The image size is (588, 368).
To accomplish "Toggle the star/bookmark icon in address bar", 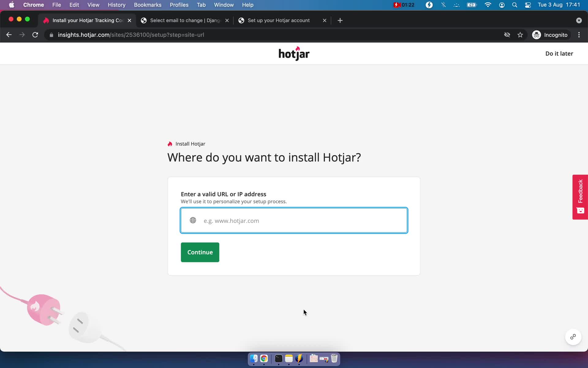I will pos(520,35).
